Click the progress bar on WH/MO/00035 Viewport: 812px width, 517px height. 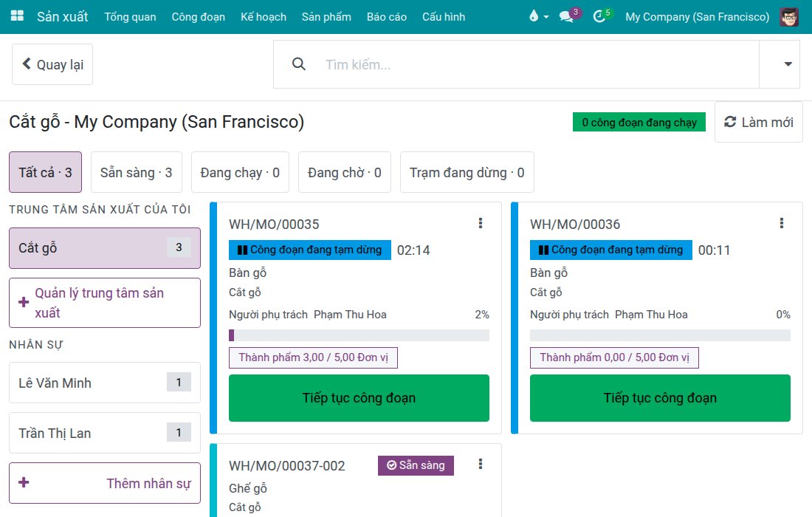[359, 335]
